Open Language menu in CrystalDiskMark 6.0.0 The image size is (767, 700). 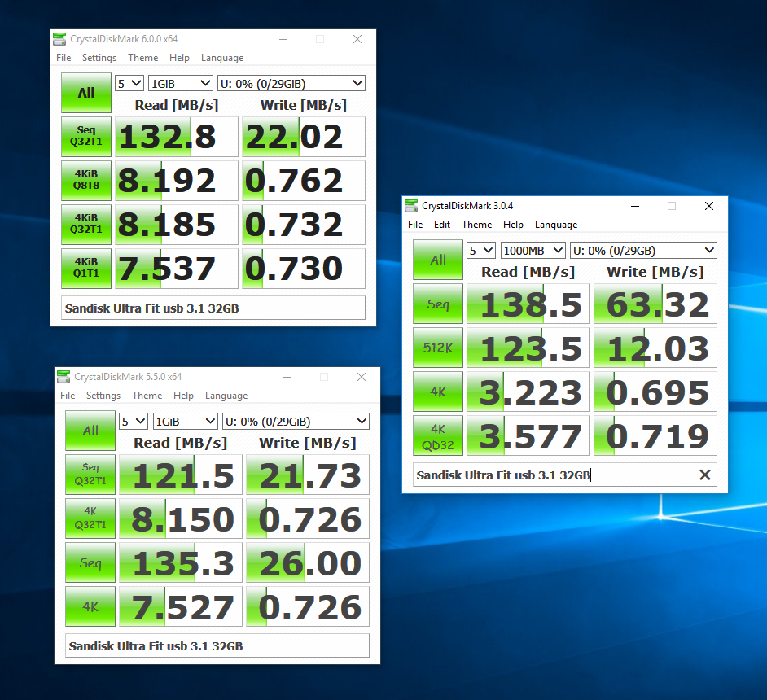coord(222,58)
